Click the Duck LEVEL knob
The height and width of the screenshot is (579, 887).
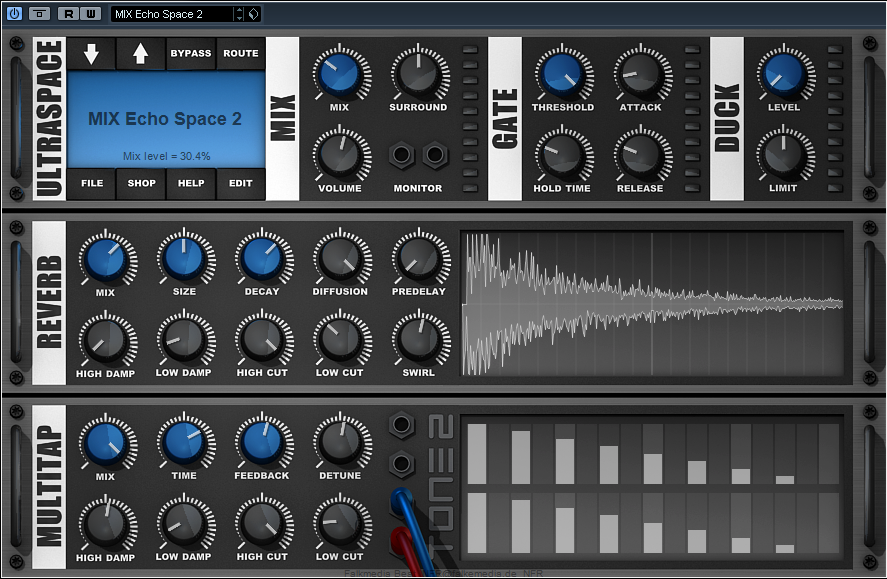[x=785, y=74]
